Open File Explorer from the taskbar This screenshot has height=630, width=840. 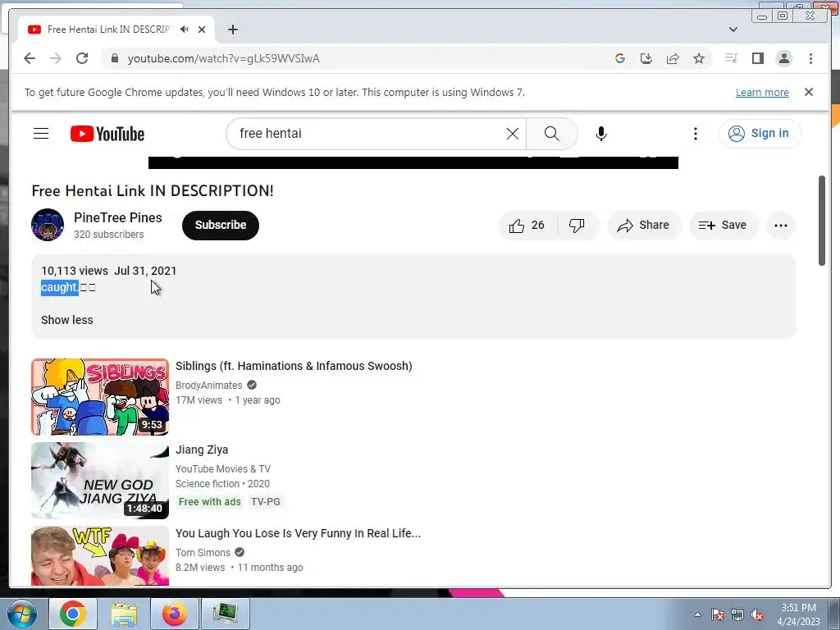tap(124, 614)
